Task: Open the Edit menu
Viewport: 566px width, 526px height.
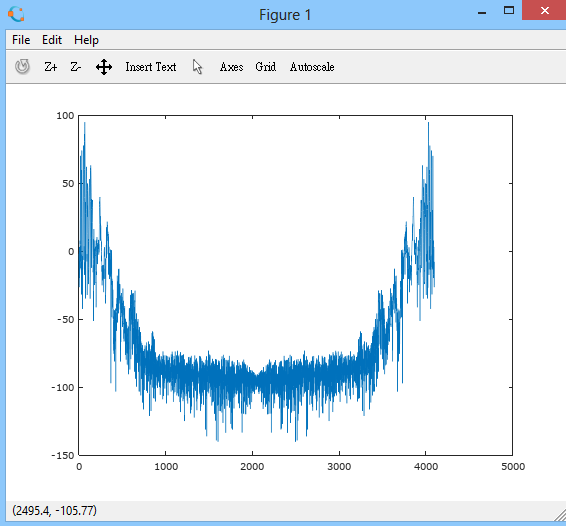Action: pyautogui.click(x=52, y=40)
